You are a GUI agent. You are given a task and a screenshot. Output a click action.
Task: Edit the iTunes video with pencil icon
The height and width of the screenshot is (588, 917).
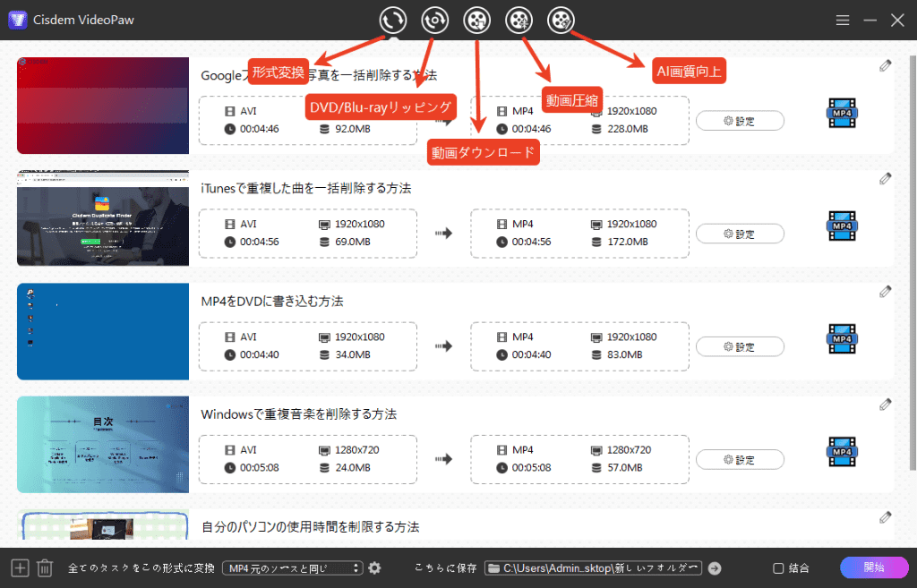(885, 179)
